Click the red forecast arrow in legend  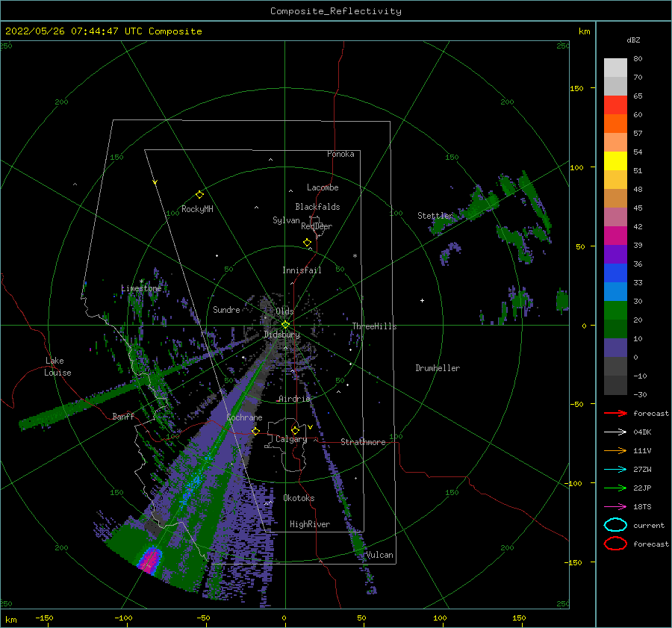point(615,413)
